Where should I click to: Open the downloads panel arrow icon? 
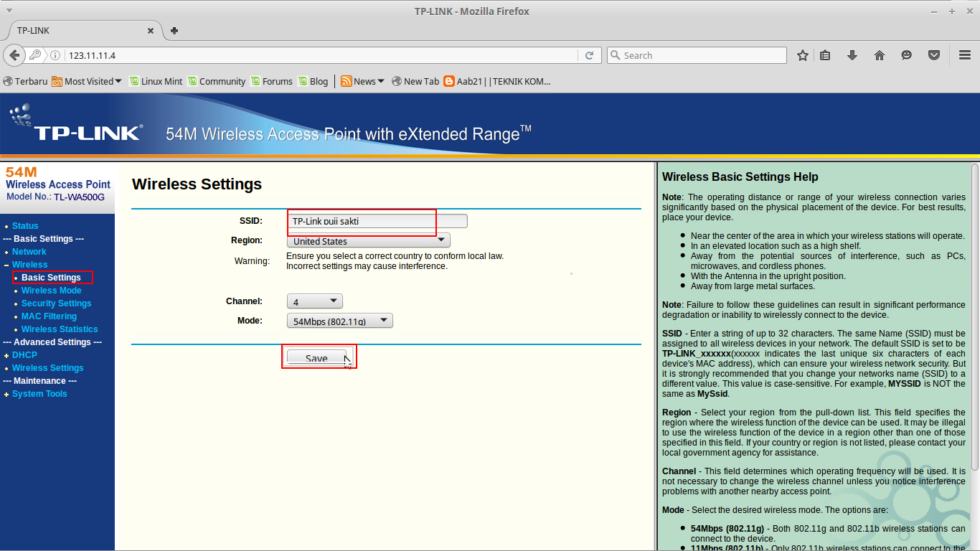pyautogui.click(x=853, y=55)
